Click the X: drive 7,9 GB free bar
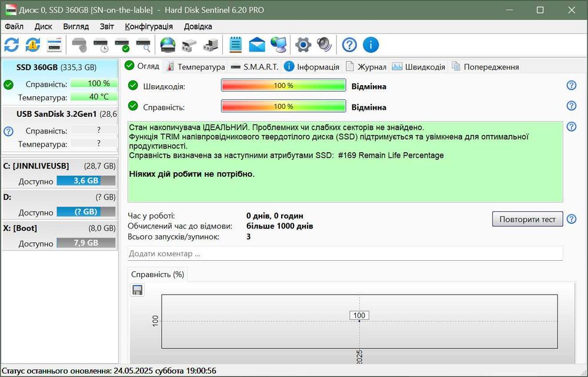 tap(86, 243)
